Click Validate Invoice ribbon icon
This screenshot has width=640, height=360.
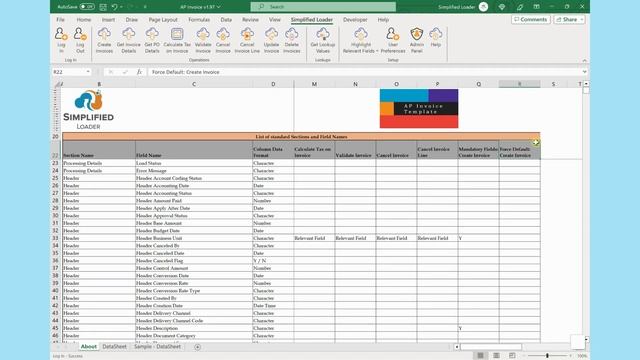pos(203,40)
